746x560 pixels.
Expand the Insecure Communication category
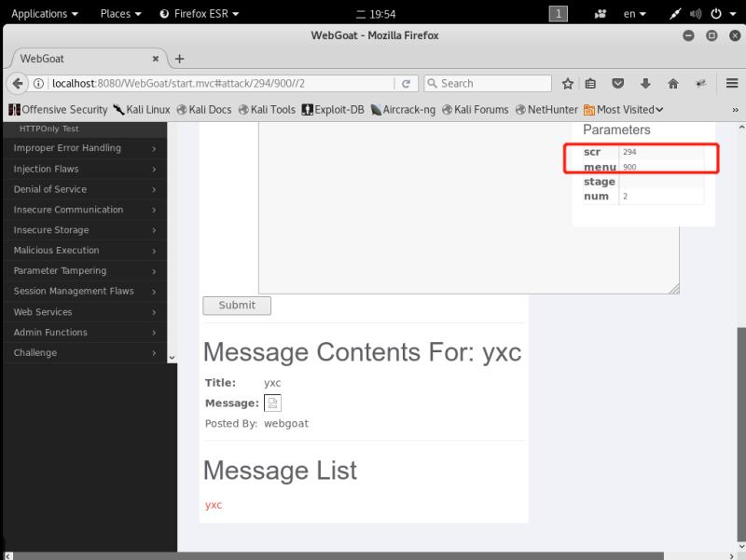coord(85,210)
